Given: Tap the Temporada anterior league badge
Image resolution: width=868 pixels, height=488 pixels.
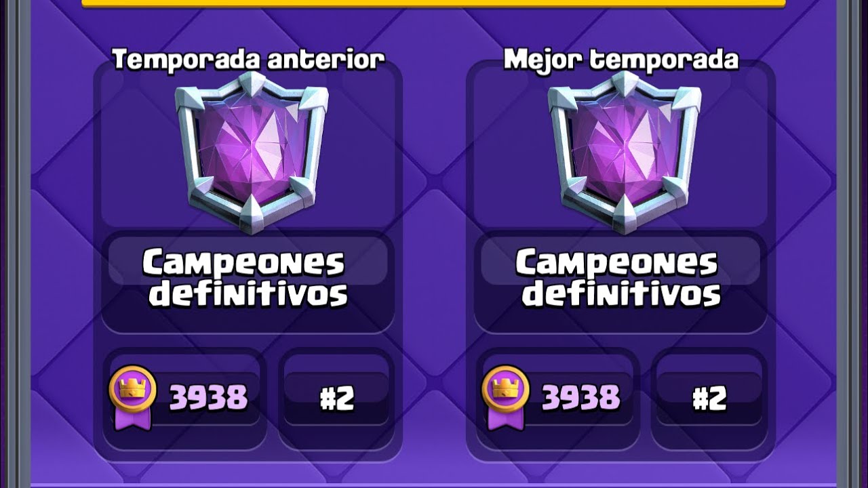Looking at the screenshot, I should [252, 152].
